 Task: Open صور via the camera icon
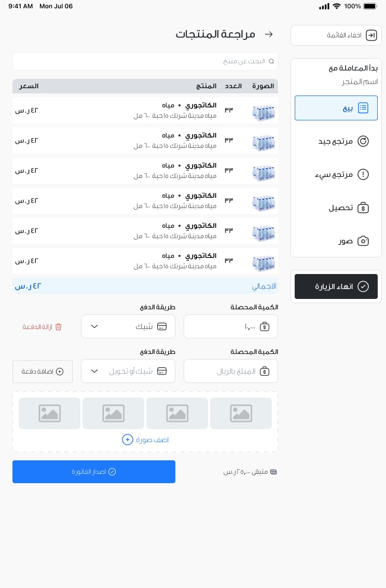[363, 241]
